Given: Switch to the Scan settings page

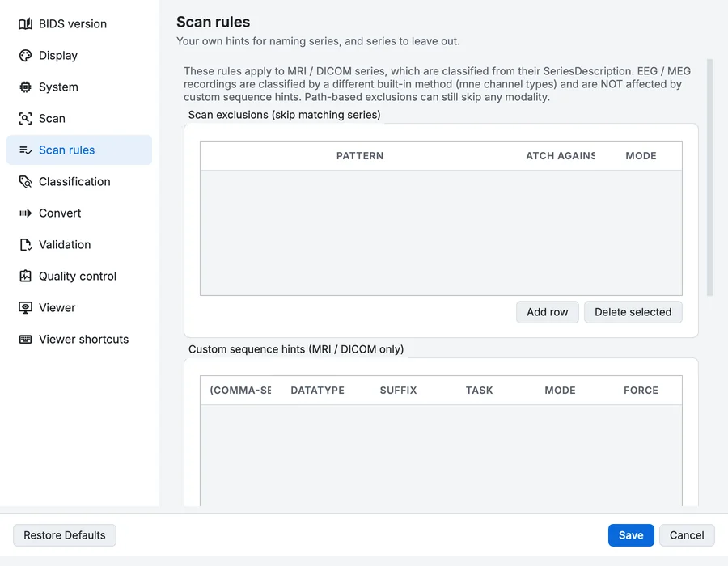Looking at the screenshot, I should [x=79, y=118].
